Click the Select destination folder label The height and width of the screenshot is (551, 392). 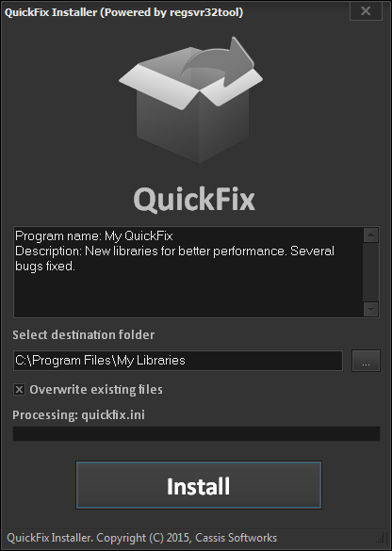(x=84, y=335)
